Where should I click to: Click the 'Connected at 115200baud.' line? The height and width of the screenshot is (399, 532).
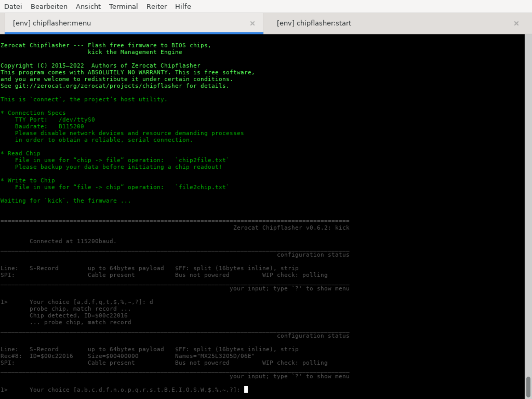(x=73, y=241)
